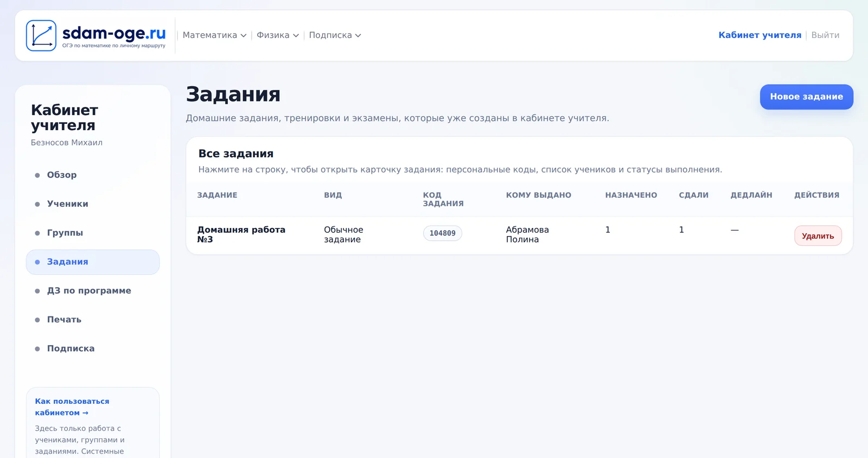Click the ДЕЙСТВИЯ column header
868x458 pixels.
point(817,195)
